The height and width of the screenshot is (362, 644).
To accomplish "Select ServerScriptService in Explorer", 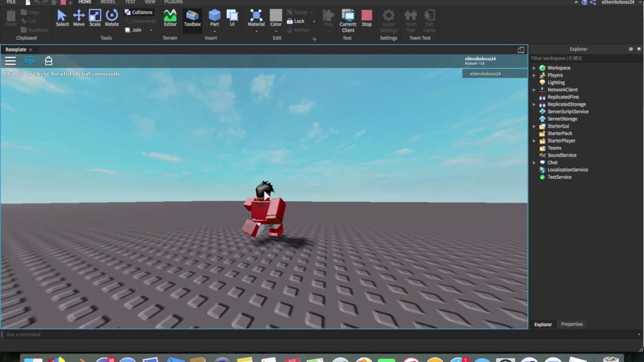I will coord(568,112).
